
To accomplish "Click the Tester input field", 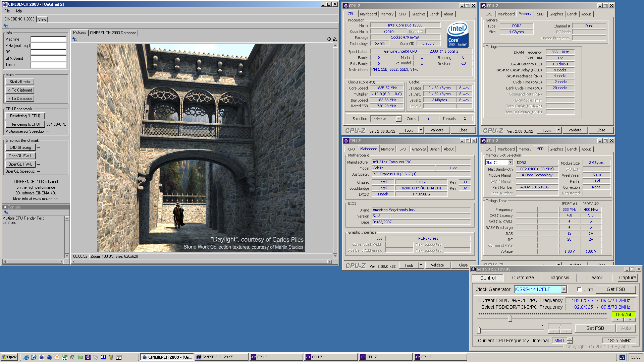I will click(48, 65).
